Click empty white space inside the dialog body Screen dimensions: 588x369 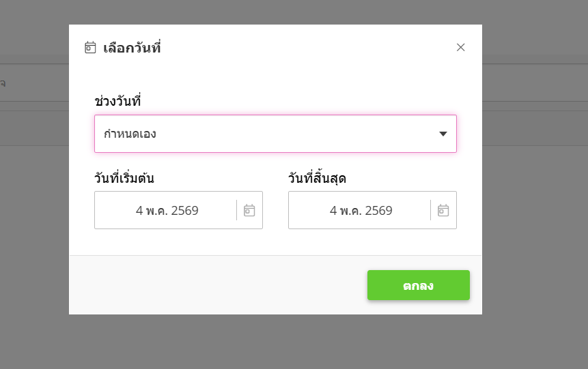[275, 242]
